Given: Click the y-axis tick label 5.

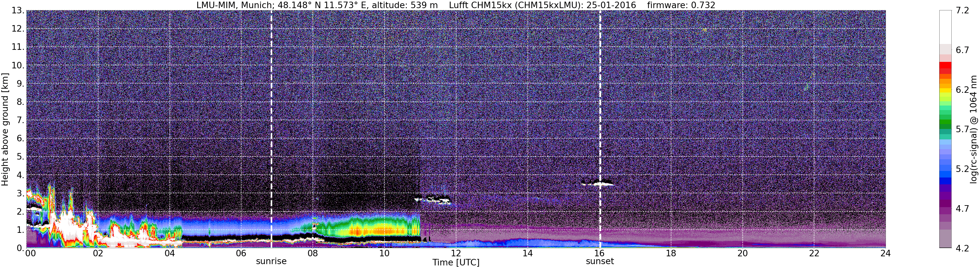Looking at the screenshot, I should [20, 156].
